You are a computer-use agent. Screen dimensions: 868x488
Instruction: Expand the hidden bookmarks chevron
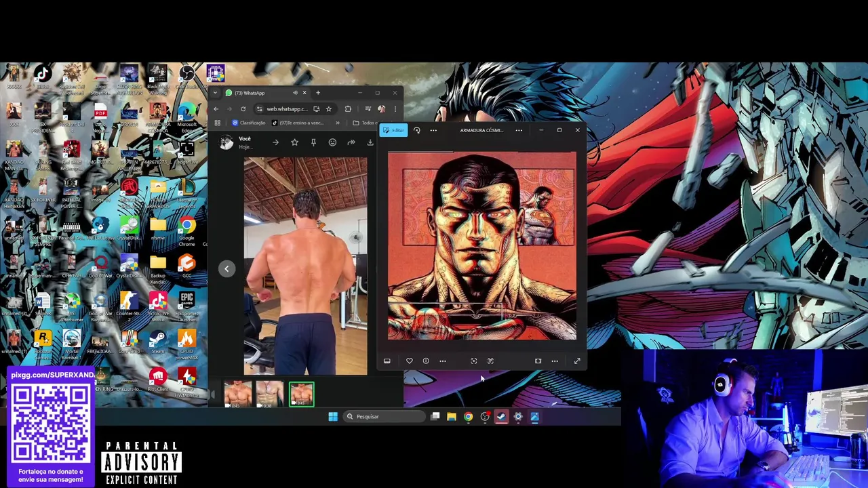tap(337, 123)
